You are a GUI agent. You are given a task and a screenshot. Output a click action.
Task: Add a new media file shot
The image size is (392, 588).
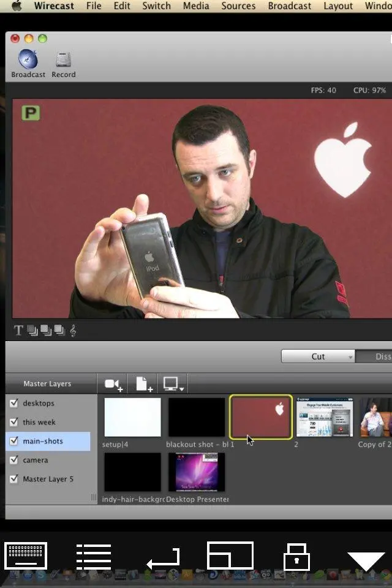pos(144,384)
